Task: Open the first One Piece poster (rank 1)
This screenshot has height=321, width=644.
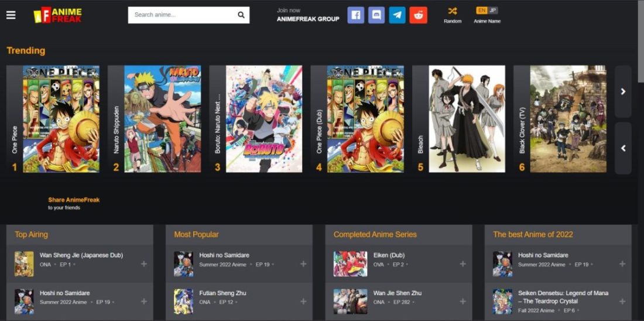Action: point(61,119)
